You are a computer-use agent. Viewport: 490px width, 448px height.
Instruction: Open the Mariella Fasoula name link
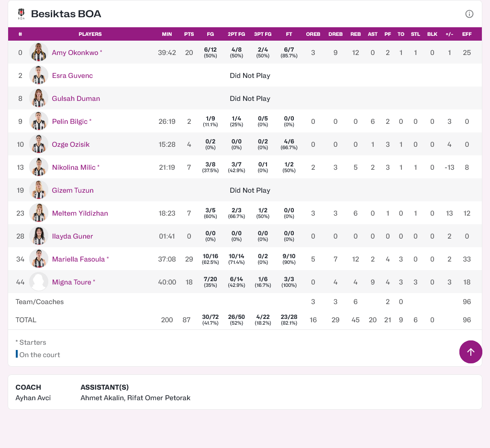[x=78, y=259]
